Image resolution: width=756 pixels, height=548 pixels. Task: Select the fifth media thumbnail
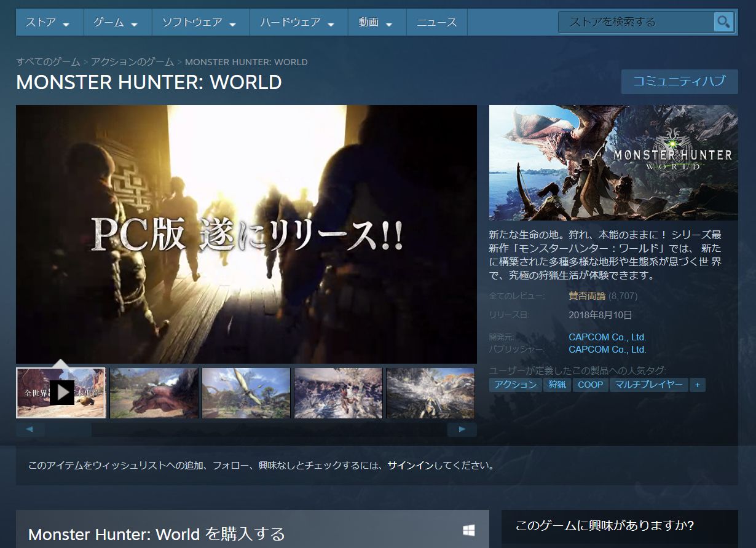[430, 393]
